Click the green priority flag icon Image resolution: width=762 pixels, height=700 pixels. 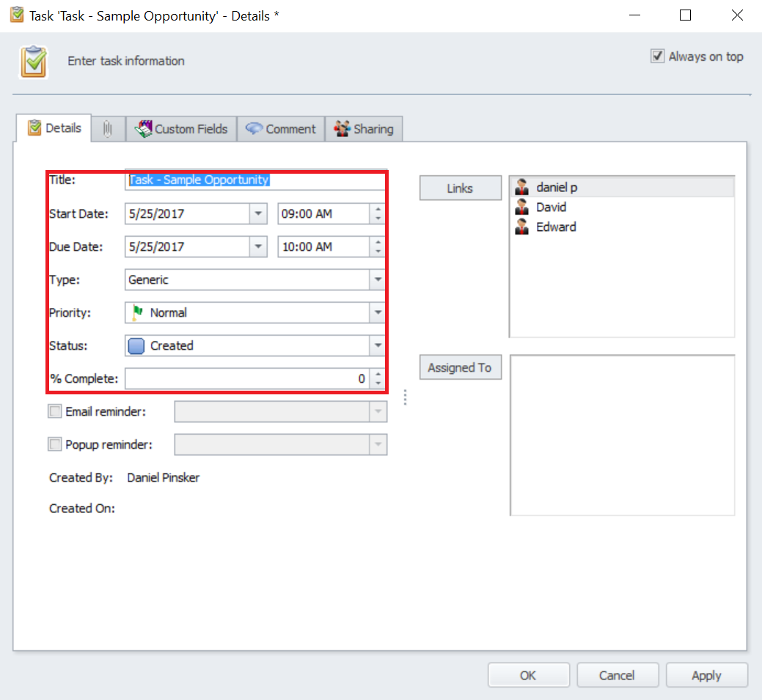(x=137, y=312)
